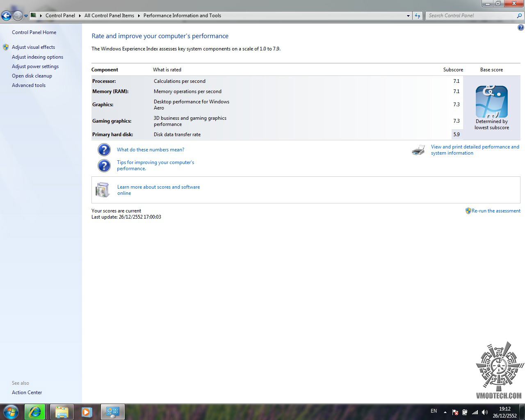The height and width of the screenshot is (420, 525).
Task: Click the EN language indicator
Action: (x=434, y=411)
